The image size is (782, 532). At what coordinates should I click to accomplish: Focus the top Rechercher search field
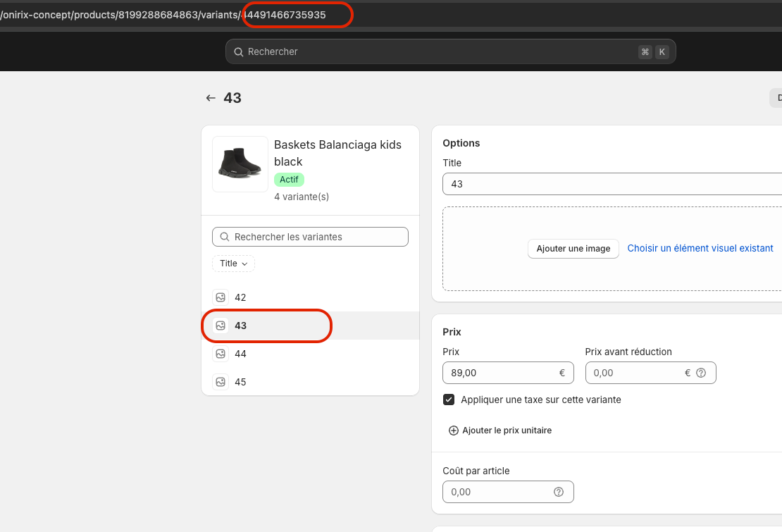pyautogui.click(x=450, y=52)
